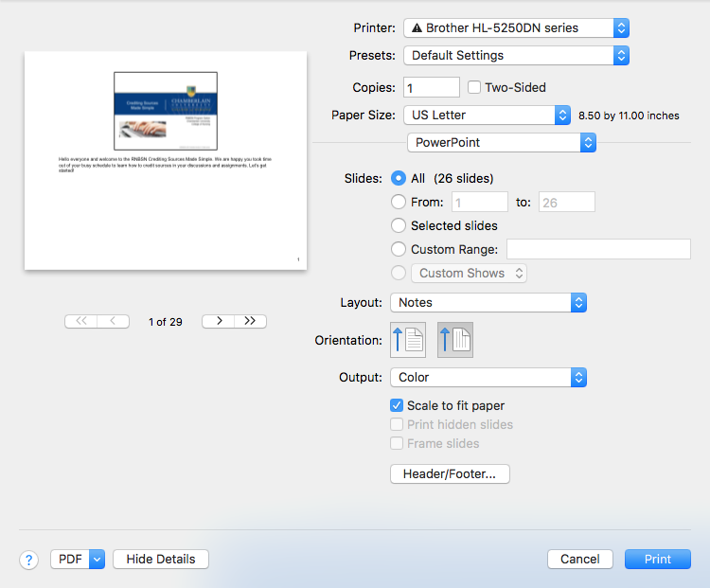
Task: Expand the Layout Notes dropdown
Action: pyautogui.click(x=488, y=303)
